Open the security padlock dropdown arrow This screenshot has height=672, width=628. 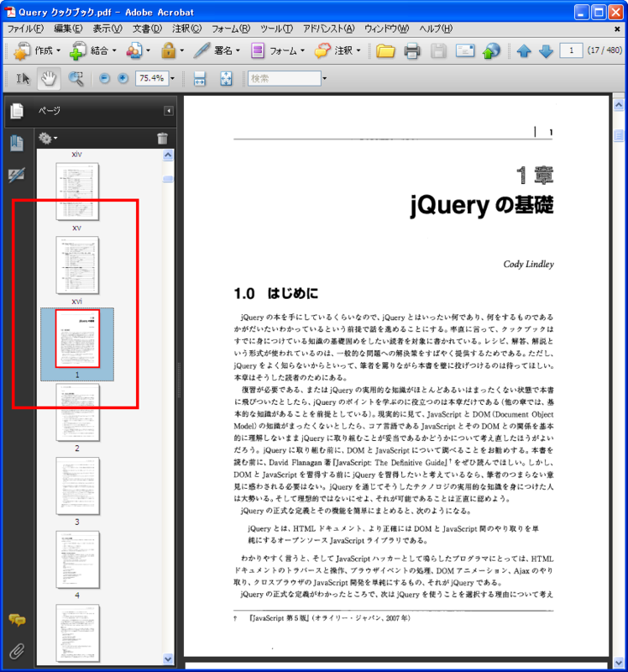[x=182, y=51]
